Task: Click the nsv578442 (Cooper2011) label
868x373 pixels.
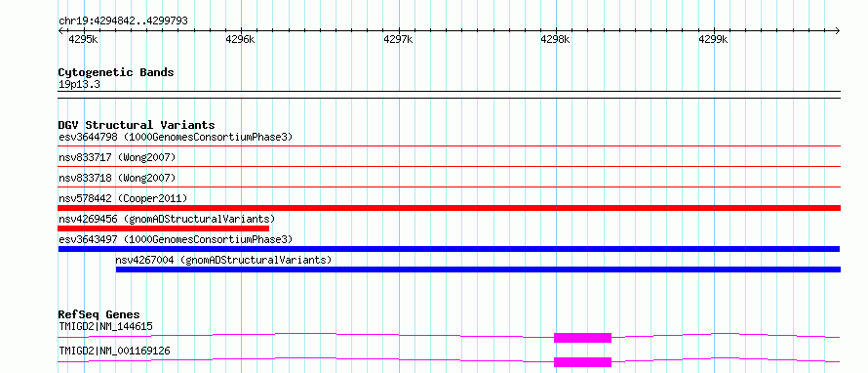Action: 123,198
